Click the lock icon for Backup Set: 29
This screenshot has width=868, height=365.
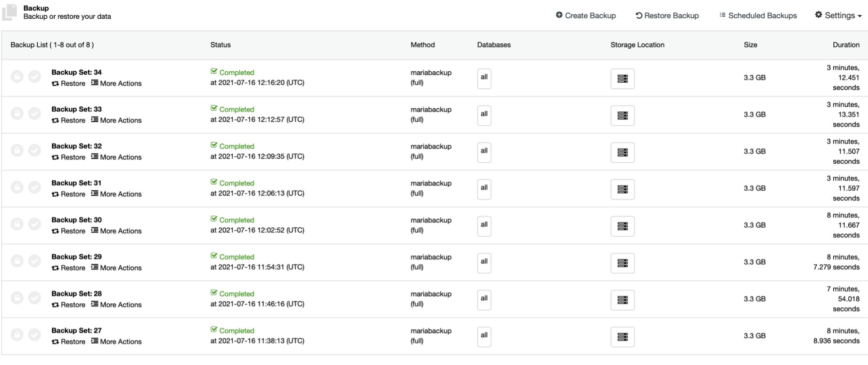(17, 261)
